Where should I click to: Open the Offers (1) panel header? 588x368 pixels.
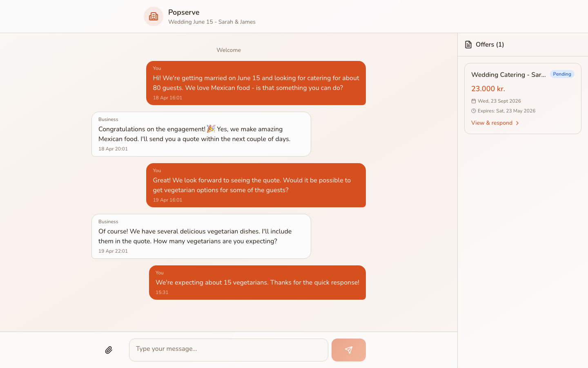pyautogui.click(x=490, y=44)
